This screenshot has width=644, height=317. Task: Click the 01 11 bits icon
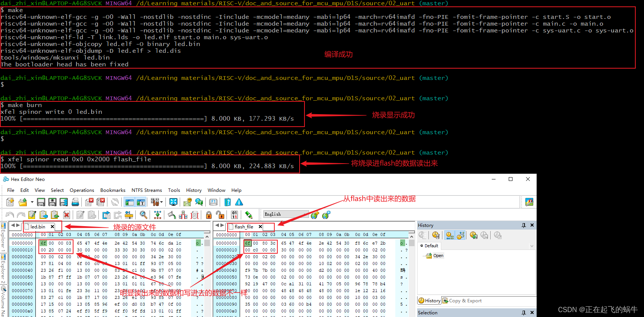tap(234, 215)
